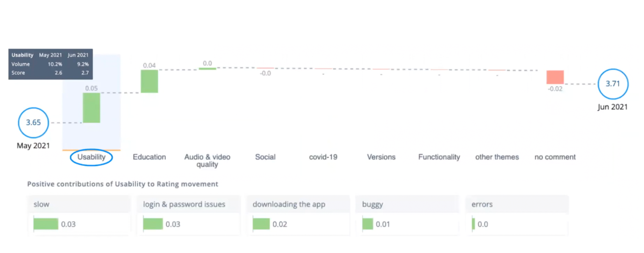Click the green Usability 0.05 bar
This screenshot has height=253, width=644.
tap(91, 108)
